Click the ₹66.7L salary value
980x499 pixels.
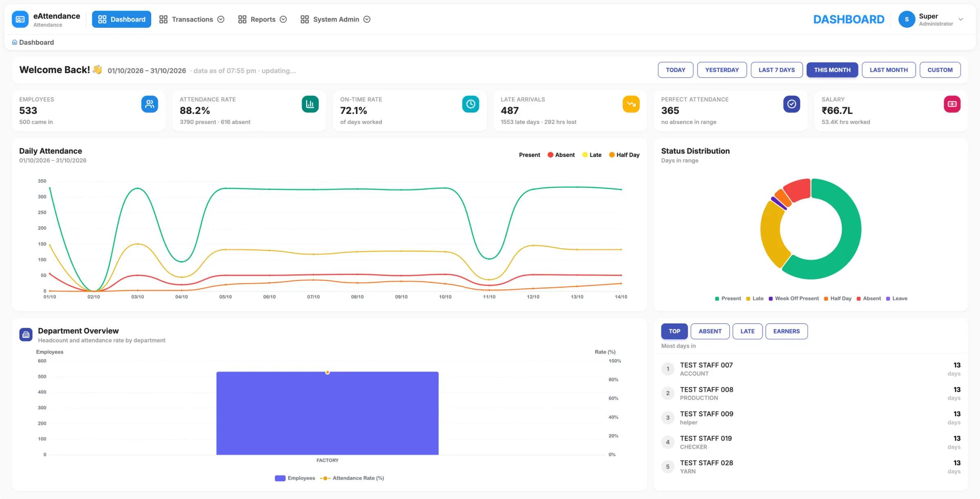[x=837, y=111]
